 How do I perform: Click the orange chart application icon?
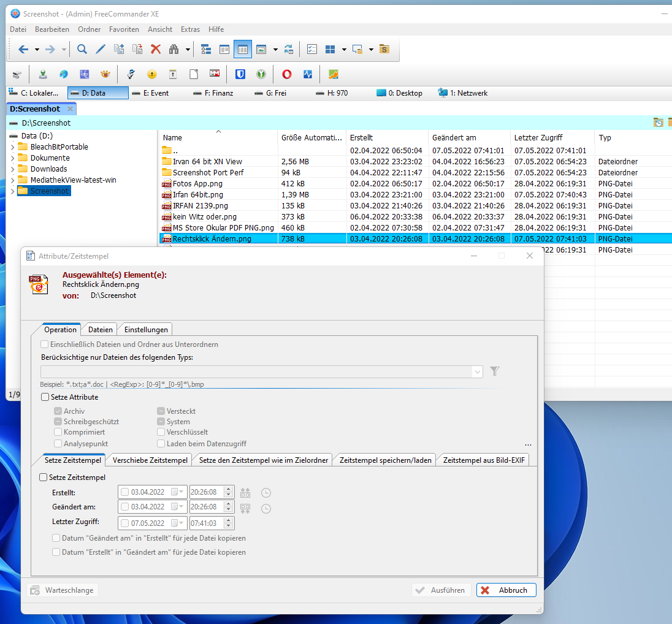pyautogui.click(x=334, y=74)
